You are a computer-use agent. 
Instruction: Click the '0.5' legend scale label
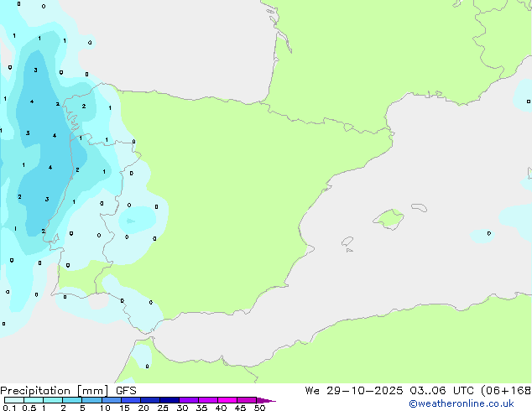(29, 408)
